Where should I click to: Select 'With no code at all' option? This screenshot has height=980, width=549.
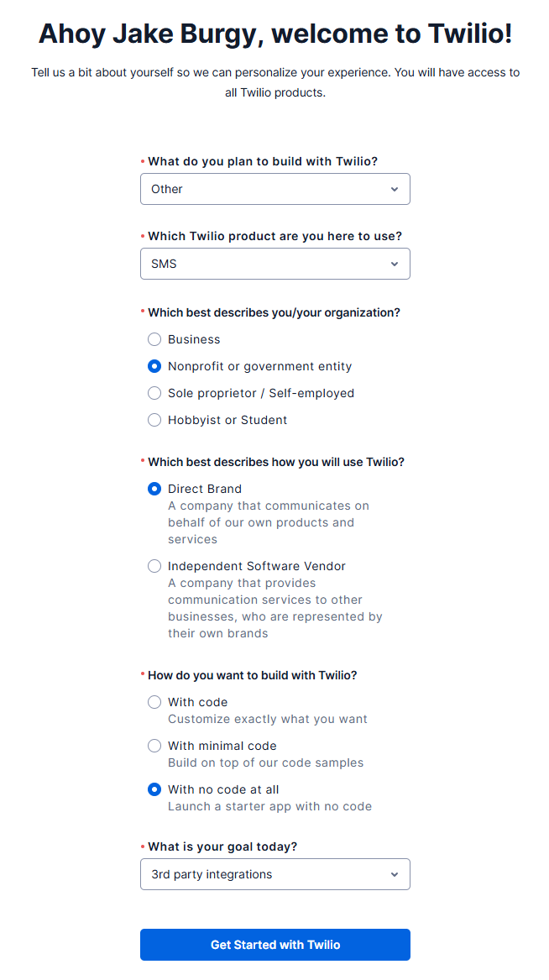pyautogui.click(x=154, y=789)
